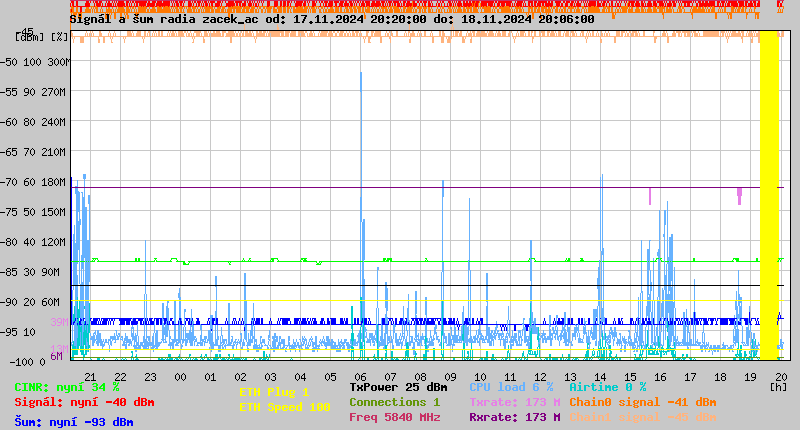Click hour label '02' on time axis
The width and height of the screenshot is (800, 430).
pyautogui.click(x=240, y=377)
